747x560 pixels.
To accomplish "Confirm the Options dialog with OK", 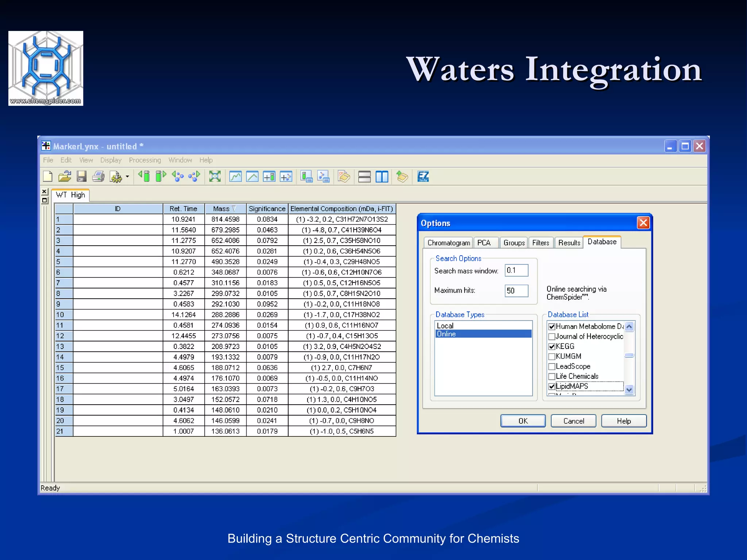I will (x=523, y=421).
